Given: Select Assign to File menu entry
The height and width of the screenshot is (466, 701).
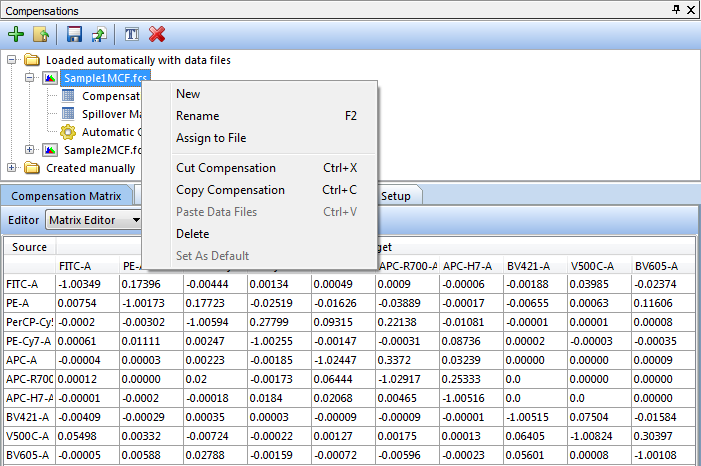Looking at the screenshot, I should coord(210,138).
